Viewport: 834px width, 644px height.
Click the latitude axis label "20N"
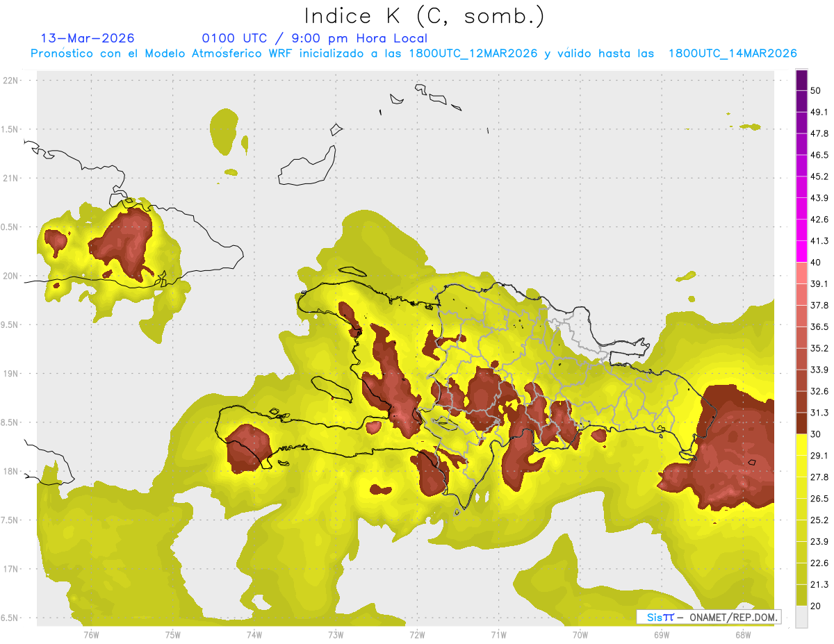[x=12, y=276]
